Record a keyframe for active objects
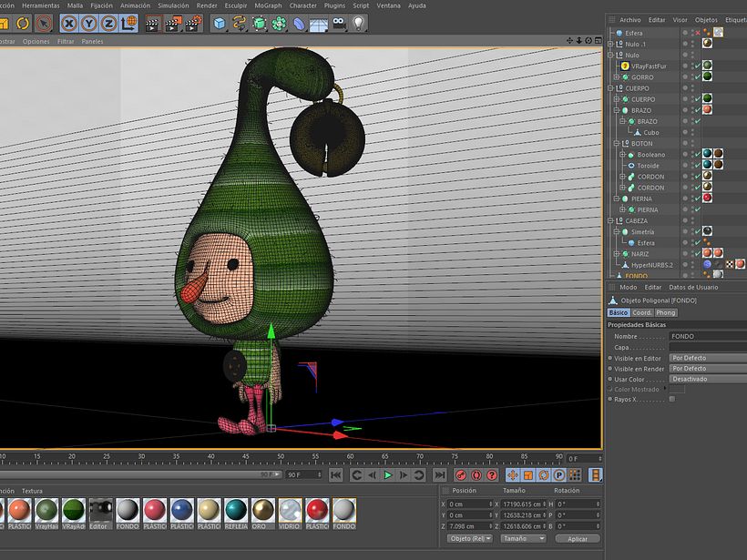This screenshot has height=560, width=747. (x=461, y=474)
